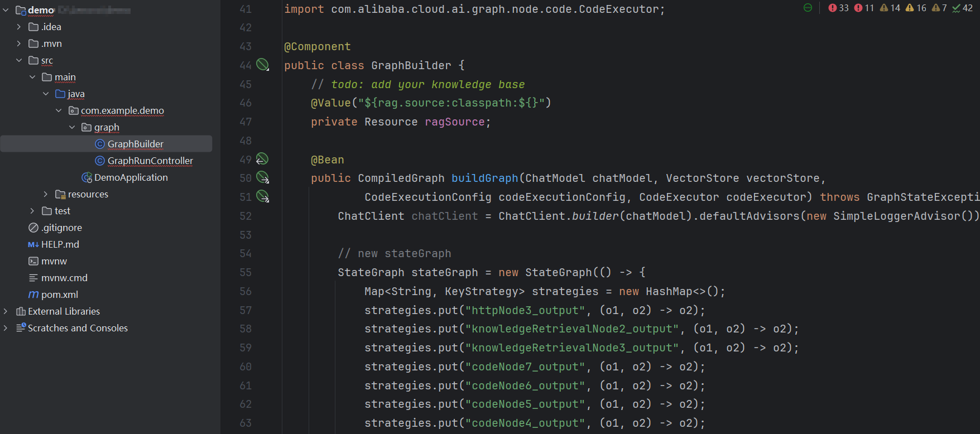Click the java source root folder icon
Screen dimensions: 980x434
point(60,94)
